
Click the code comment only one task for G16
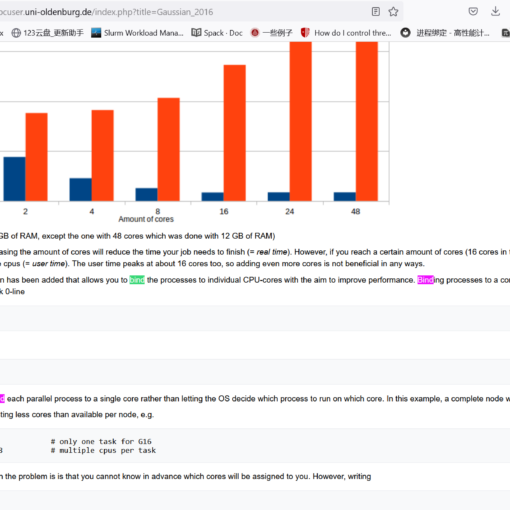tap(101, 441)
